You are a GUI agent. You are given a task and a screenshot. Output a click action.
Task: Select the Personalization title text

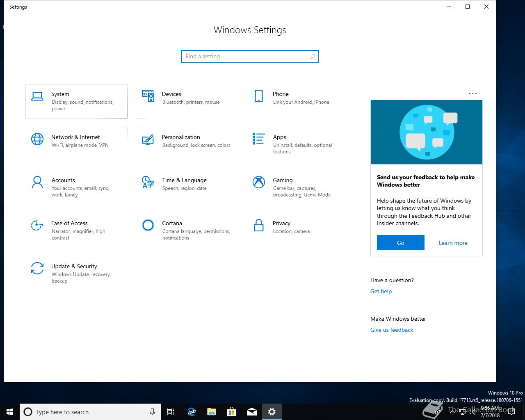[x=181, y=137]
